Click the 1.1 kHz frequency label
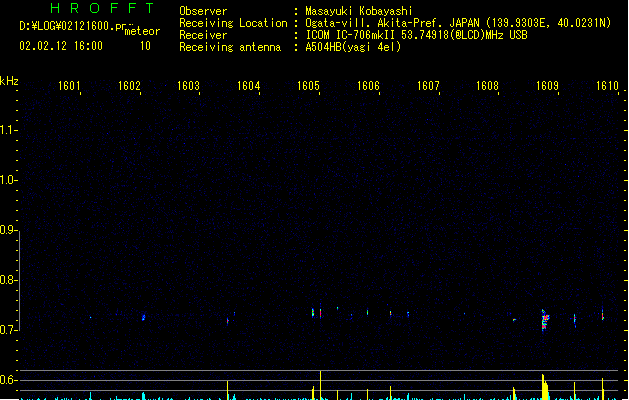 click(x=8, y=130)
